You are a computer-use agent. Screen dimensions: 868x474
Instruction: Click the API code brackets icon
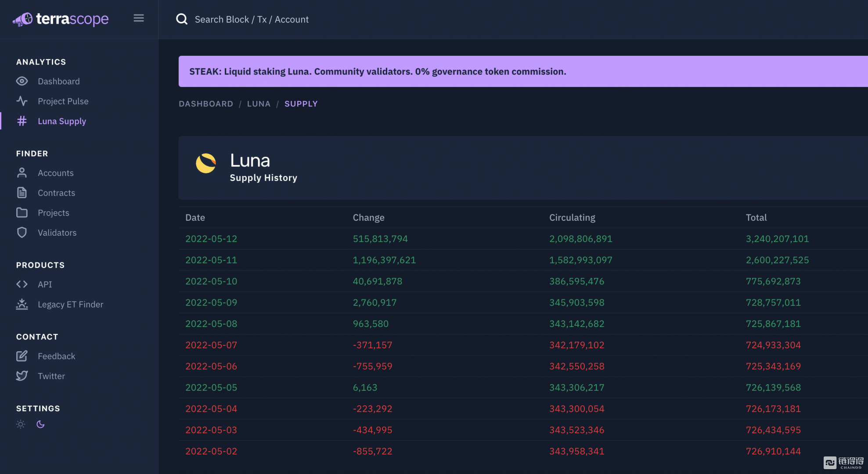pyautogui.click(x=22, y=284)
